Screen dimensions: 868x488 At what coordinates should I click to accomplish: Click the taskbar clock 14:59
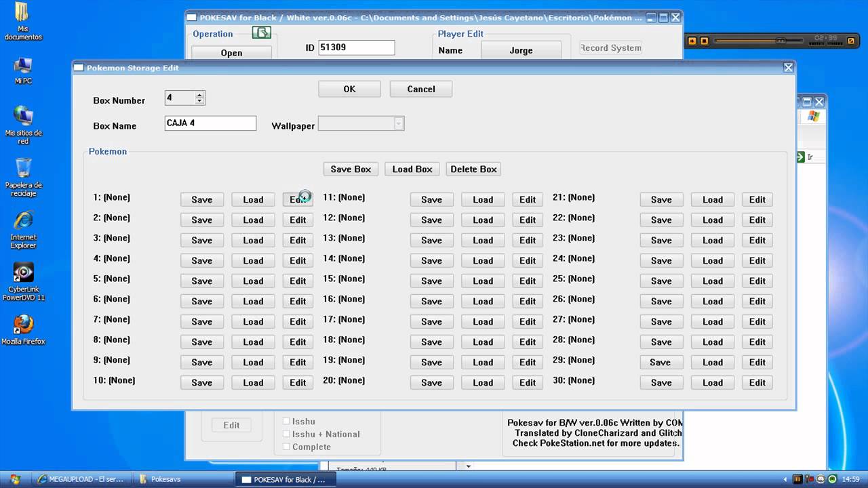click(850, 479)
